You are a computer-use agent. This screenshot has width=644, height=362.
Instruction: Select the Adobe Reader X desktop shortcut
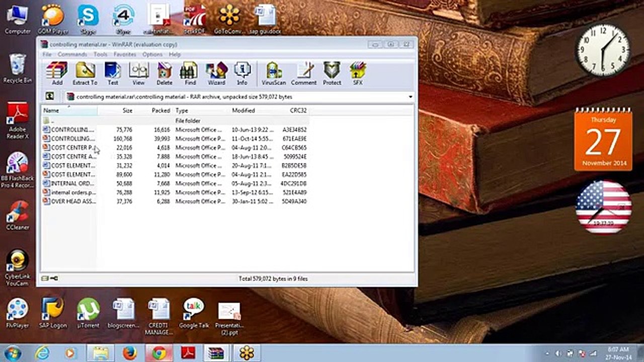(18, 121)
